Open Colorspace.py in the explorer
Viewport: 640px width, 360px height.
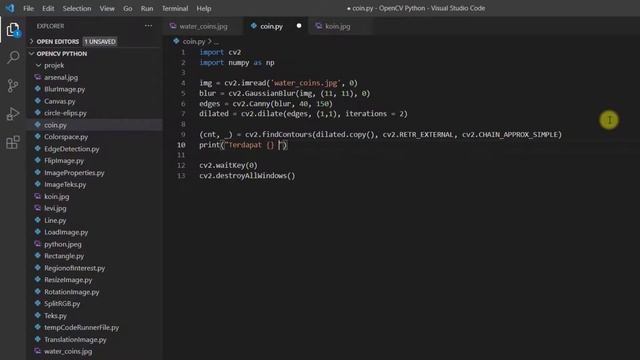[66, 137]
